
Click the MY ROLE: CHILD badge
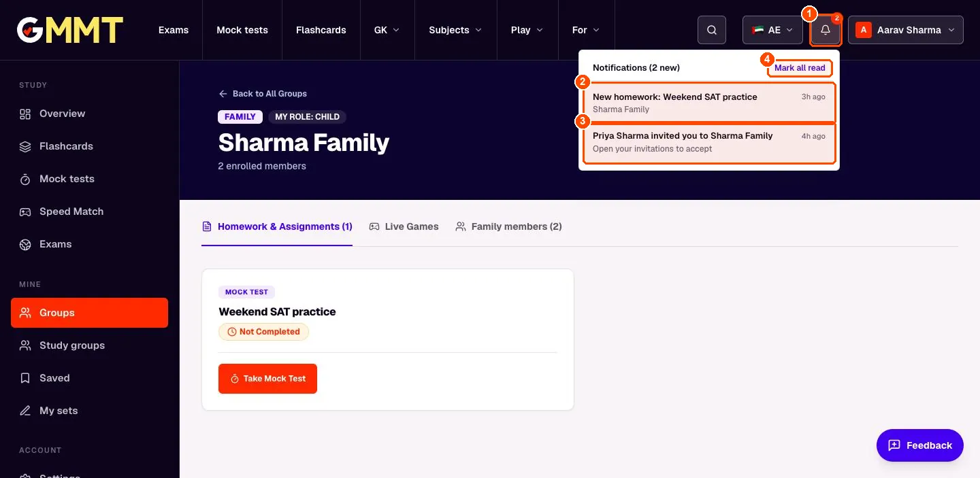click(x=308, y=117)
